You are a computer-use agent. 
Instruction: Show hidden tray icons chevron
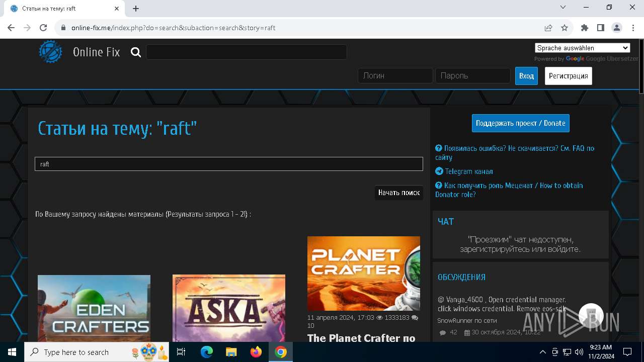pyautogui.click(x=543, y=352)
